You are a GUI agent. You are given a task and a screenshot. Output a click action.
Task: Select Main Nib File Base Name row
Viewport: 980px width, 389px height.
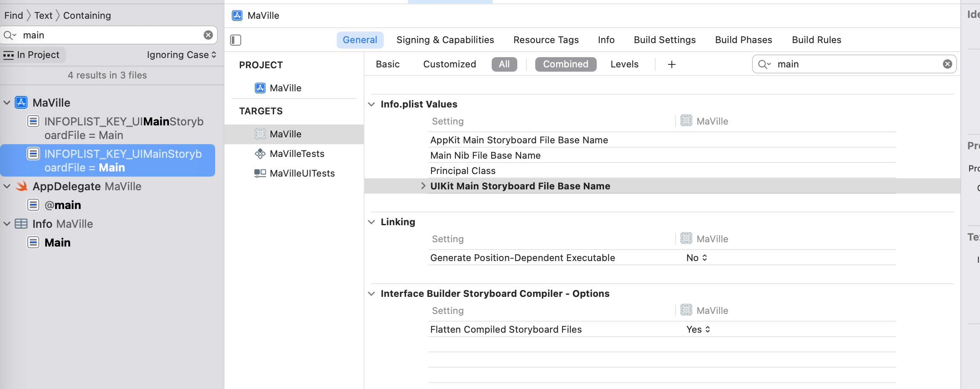(485, 155)
